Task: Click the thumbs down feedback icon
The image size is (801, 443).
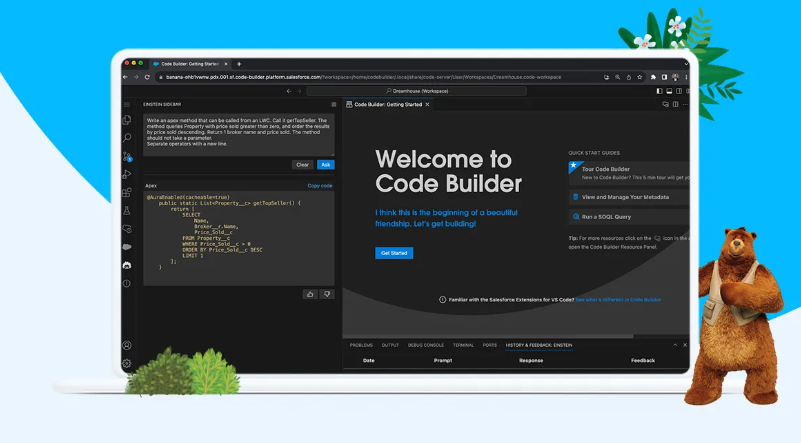Action: click(x=327, y=294)
